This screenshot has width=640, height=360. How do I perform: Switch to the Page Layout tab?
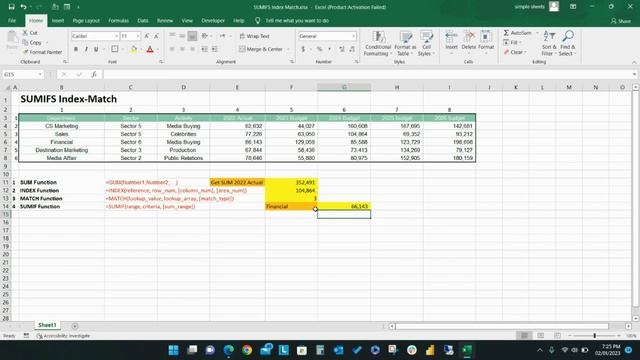click(86, 20)
